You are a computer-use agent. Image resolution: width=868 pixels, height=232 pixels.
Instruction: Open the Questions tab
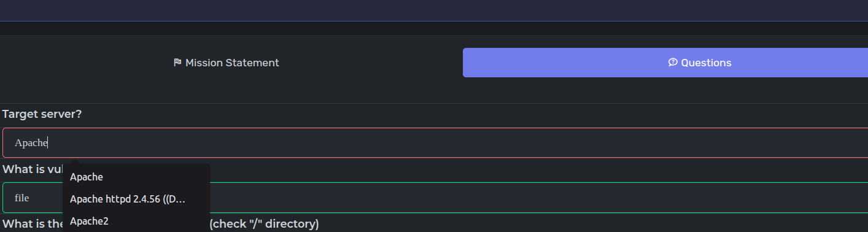pos(665,63)
